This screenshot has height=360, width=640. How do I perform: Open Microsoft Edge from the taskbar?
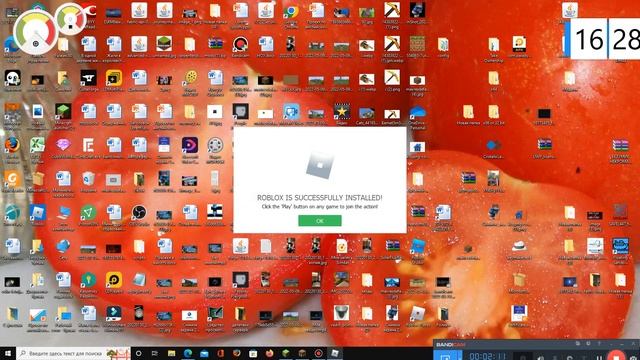pyautogui.click(x=188, y=353)
